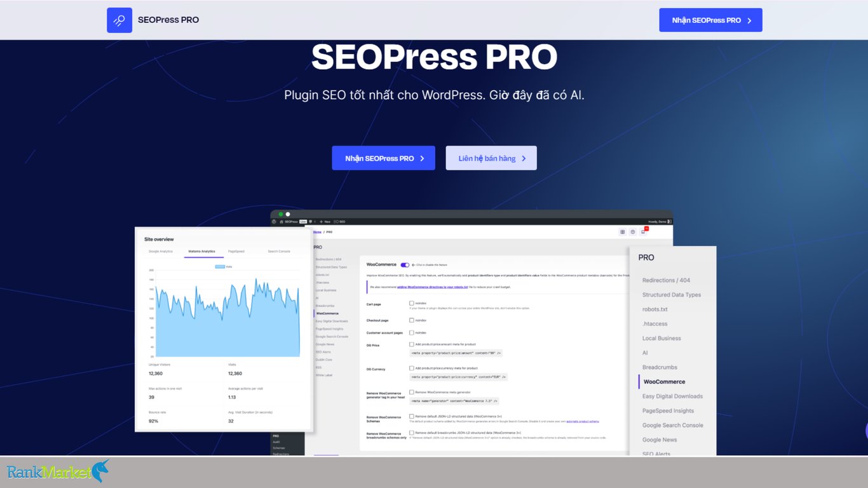Check Remove default JSON-LD structured data checkbox
This screenshot has height=488, width=868.
pyautogui.click(x=412, y=416)
